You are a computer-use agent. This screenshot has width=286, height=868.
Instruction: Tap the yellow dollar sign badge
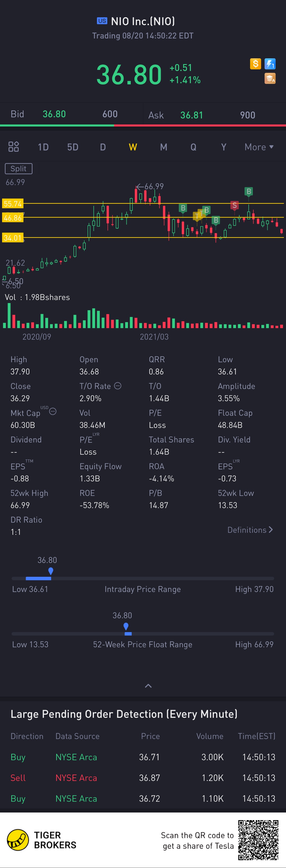pyautogui.click(x=256, y=64)
